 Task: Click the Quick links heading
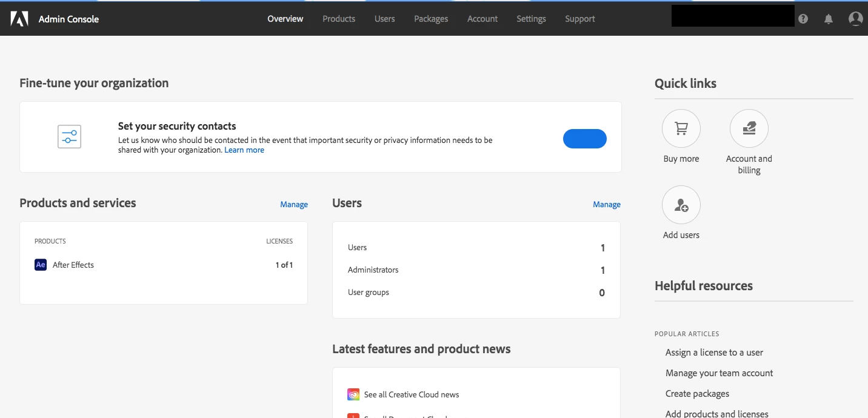[686, 84]
